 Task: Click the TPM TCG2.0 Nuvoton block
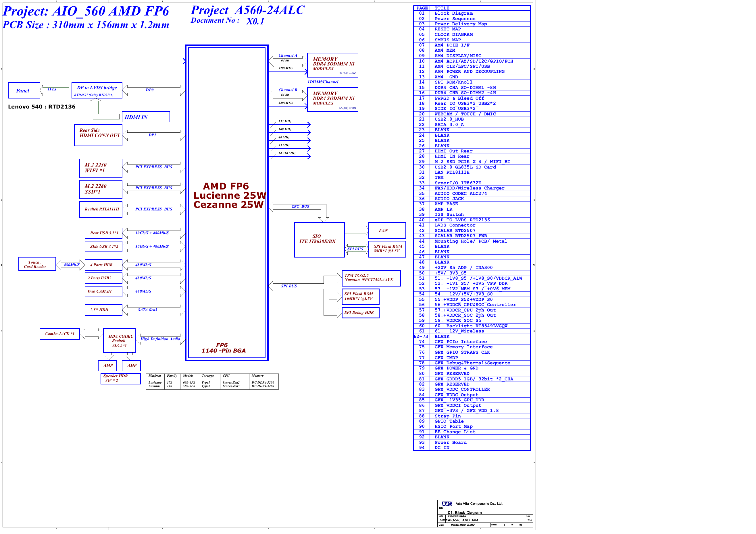pos(371,278)
